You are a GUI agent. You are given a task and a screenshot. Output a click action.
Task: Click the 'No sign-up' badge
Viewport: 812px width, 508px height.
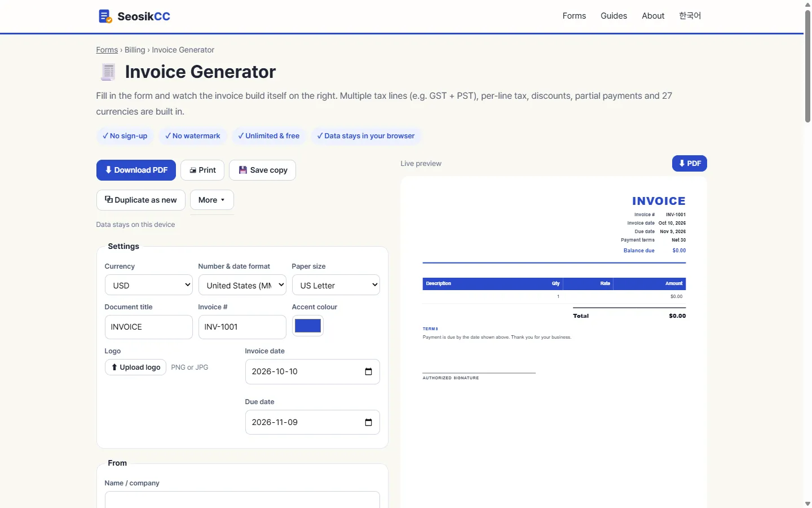click(125, 136)
